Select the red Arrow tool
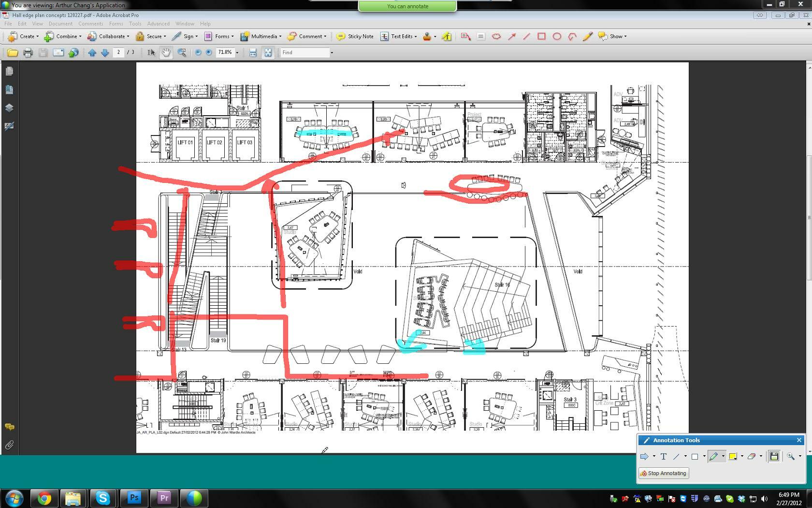Screen dimensions: 812x508 click(x=512, y=36)
